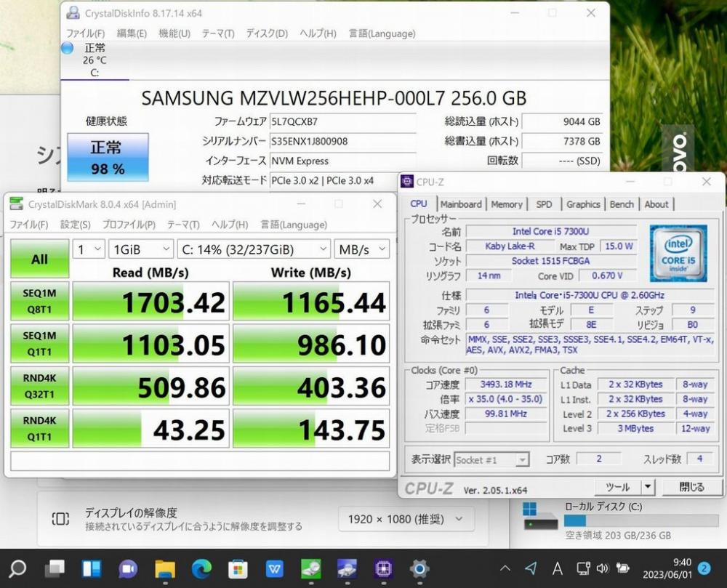Click the serial number field S35ENX1J800908

pyautogui.click(x=342, y=141)
